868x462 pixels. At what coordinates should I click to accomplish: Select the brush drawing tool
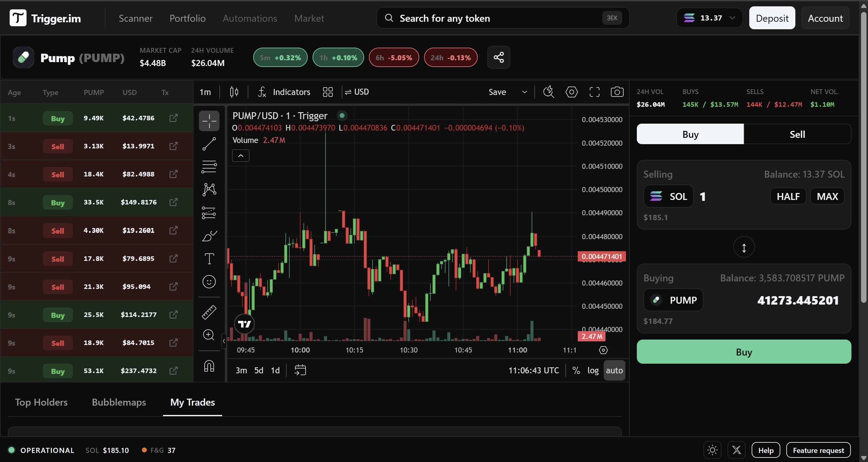click(x=209, y=236)
